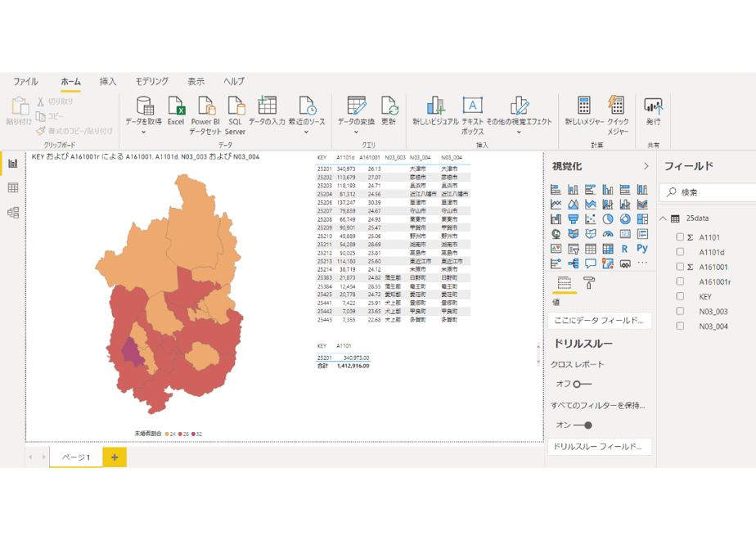Open その他の視覚エフェクト dropdown arrow
This screenshot has width=756, height=540.
tap(519, 132)
